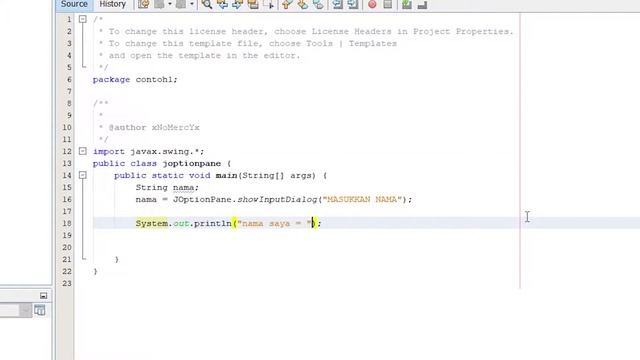Viewport: 640px width, 360px height.
Task: Start Macro Recording red button
Action: click(372, 4)
